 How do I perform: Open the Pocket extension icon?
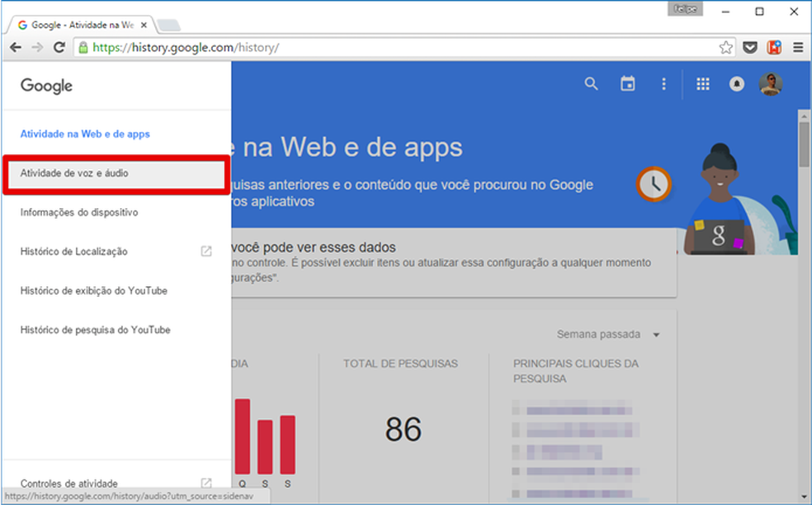pos(750,48)
